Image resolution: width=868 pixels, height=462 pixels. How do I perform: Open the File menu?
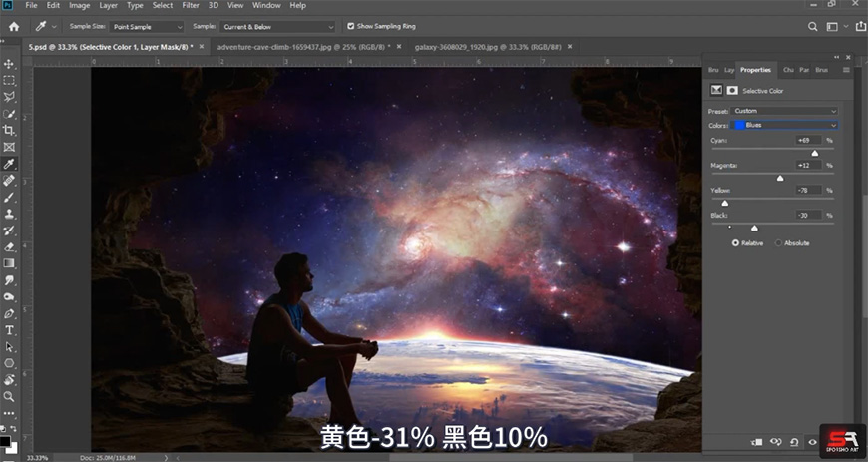click(31, 6)
